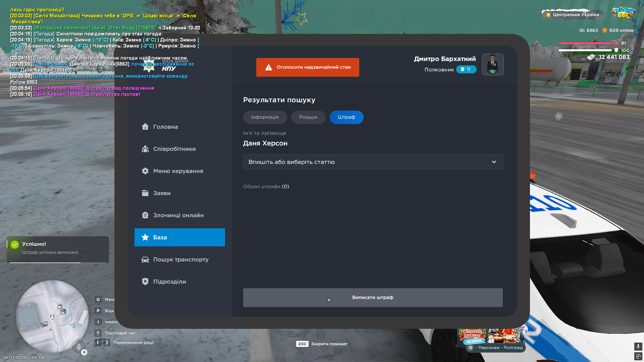Click the orange region badge beside Центральна Україна
This screenshot has height=362, width=644.
[547, 15]
